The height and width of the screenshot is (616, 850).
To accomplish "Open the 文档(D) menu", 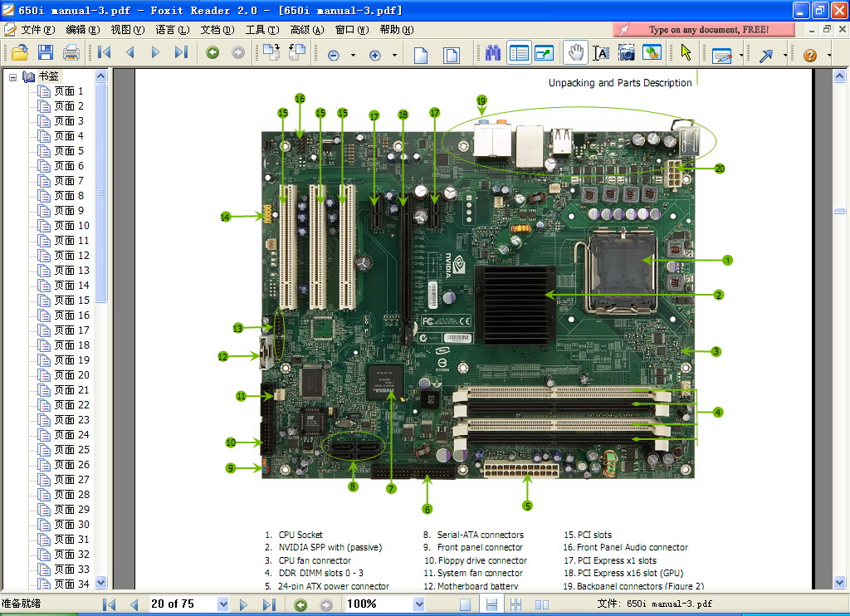I will 217,30.
